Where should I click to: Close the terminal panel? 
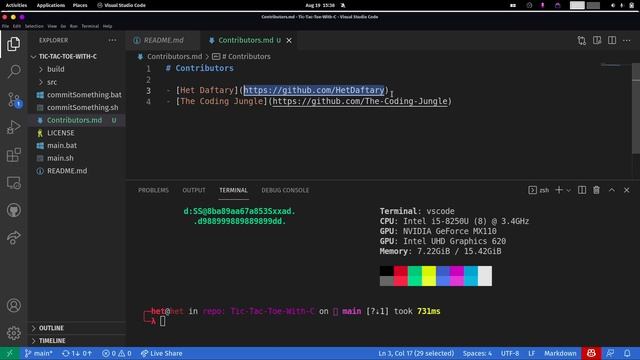tap(627, 190)
